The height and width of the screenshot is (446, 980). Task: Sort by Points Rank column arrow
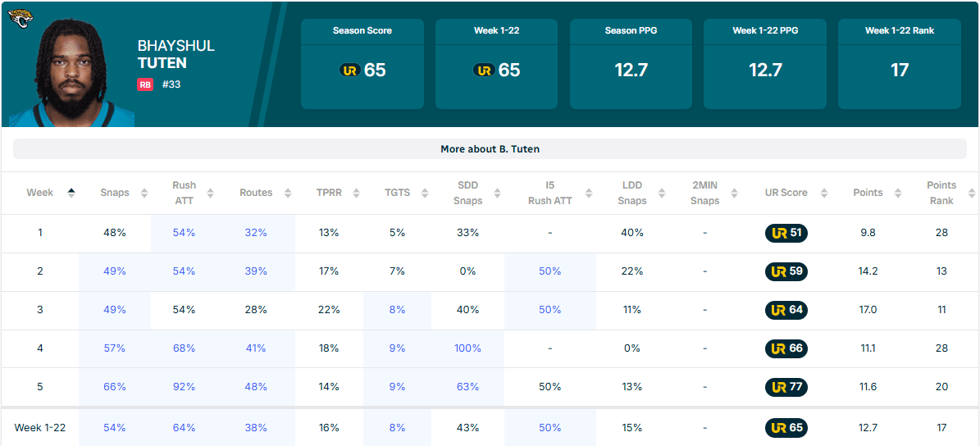[971, 193]
